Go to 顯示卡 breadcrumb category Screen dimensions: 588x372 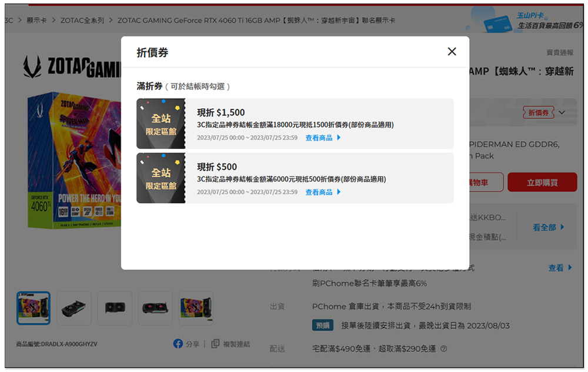[36, 20]
